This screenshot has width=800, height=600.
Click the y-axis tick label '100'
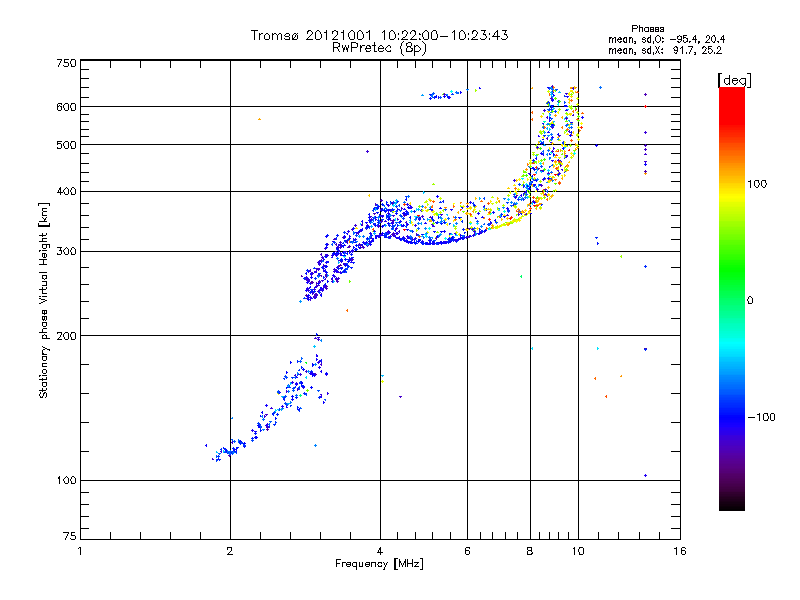click(x=66, y=480)
